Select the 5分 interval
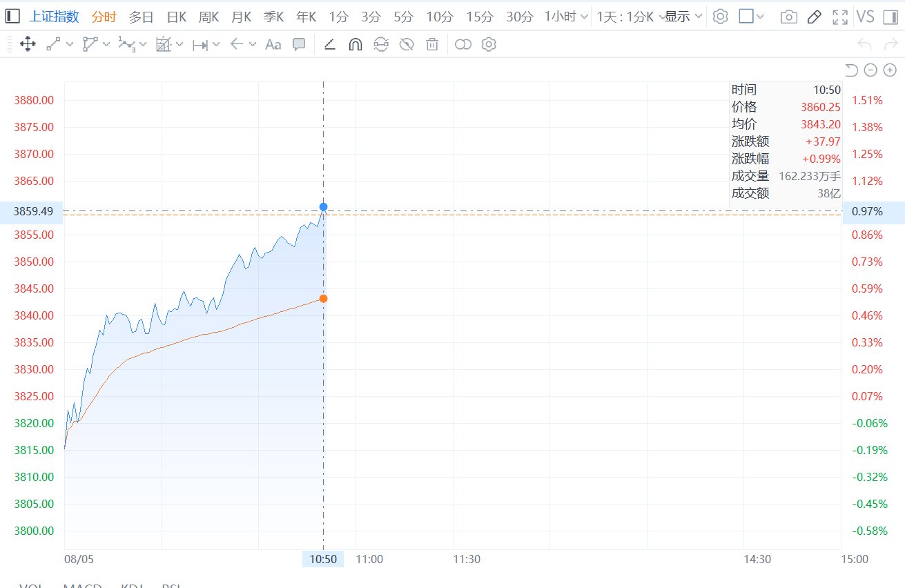Image resolution: width=905 pixels, height=588 pixels. click(x=404, y=17)
